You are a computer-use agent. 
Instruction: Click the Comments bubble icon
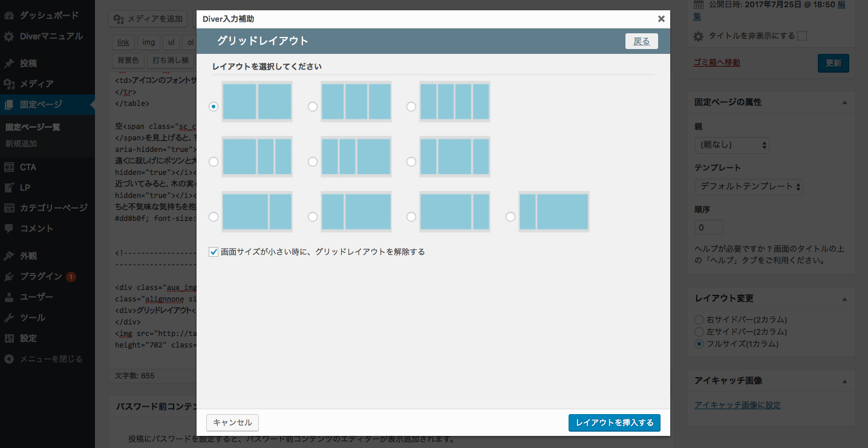point(9,229)
